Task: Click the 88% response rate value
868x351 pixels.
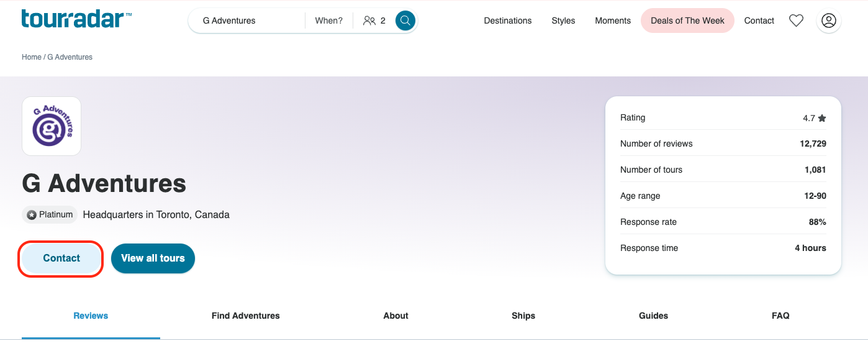Action: click(x=818, y=222)
